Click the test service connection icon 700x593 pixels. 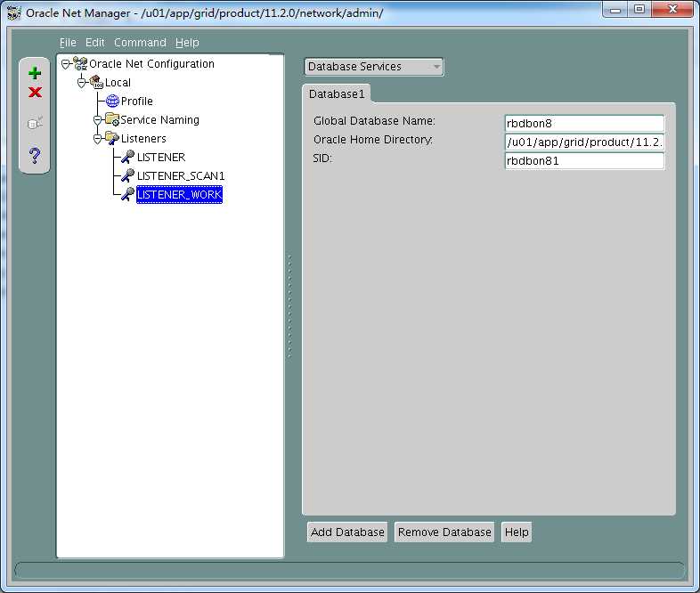[35, 123]
